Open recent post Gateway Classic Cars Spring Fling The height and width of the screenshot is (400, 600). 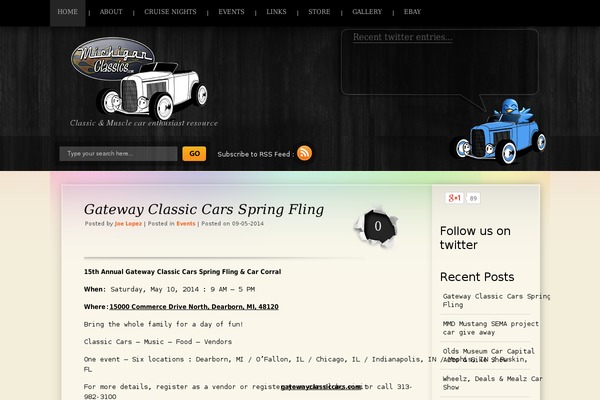point(496,300)
